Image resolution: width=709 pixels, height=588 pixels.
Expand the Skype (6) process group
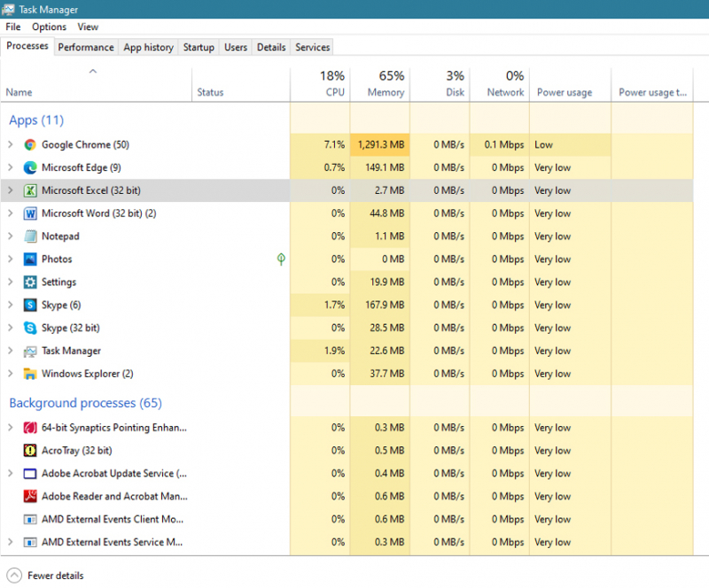(11, 306)
